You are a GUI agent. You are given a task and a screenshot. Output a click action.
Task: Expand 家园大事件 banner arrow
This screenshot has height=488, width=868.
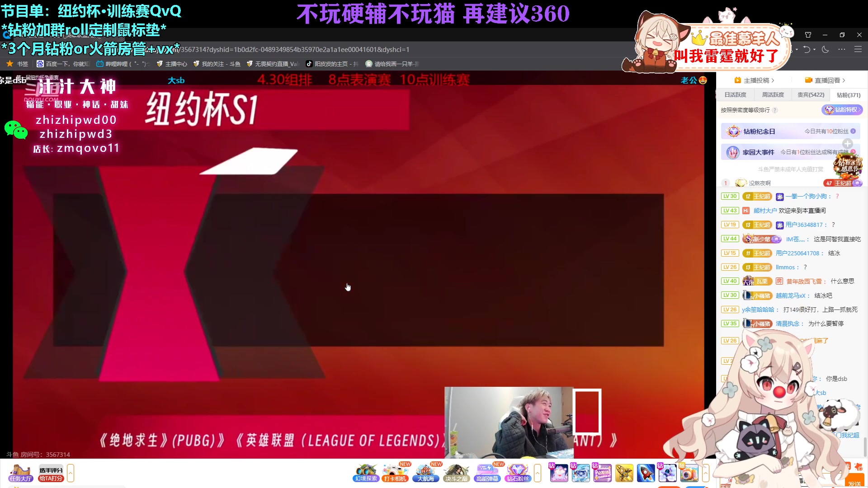coord(853,152)
